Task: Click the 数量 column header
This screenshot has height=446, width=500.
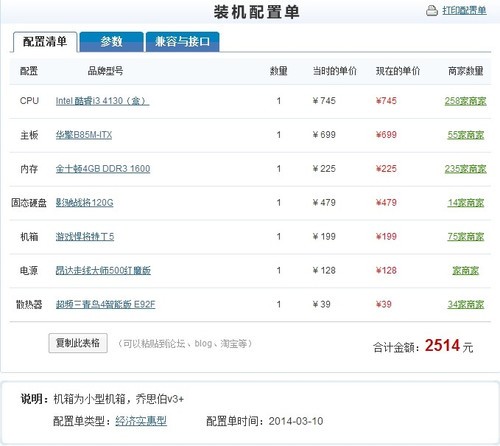Action: [x=279, y=71]
